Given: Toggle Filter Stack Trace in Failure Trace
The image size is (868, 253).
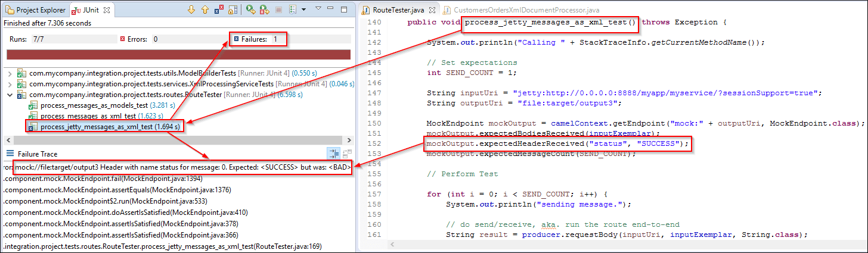Looking at the screenshot, I should pos(334,154).
